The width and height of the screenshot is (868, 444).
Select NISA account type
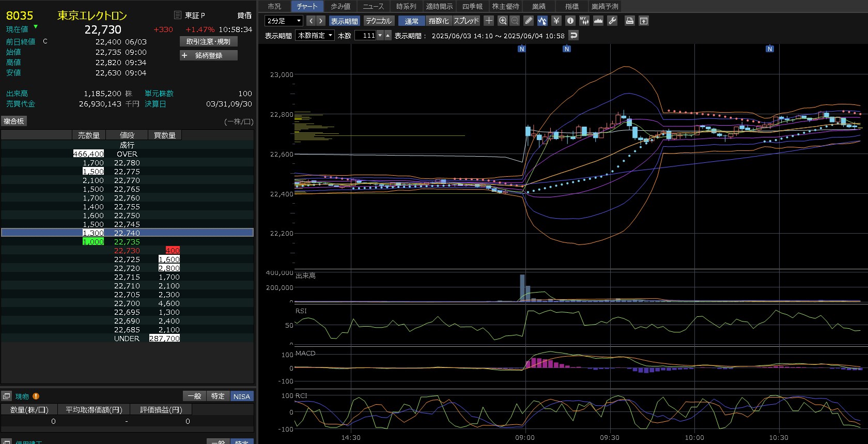(241, 396)
